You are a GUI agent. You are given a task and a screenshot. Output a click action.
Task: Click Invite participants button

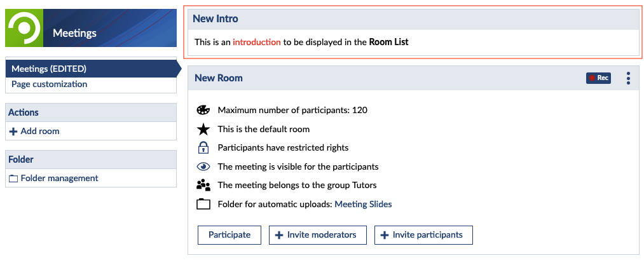coord(423,235)
